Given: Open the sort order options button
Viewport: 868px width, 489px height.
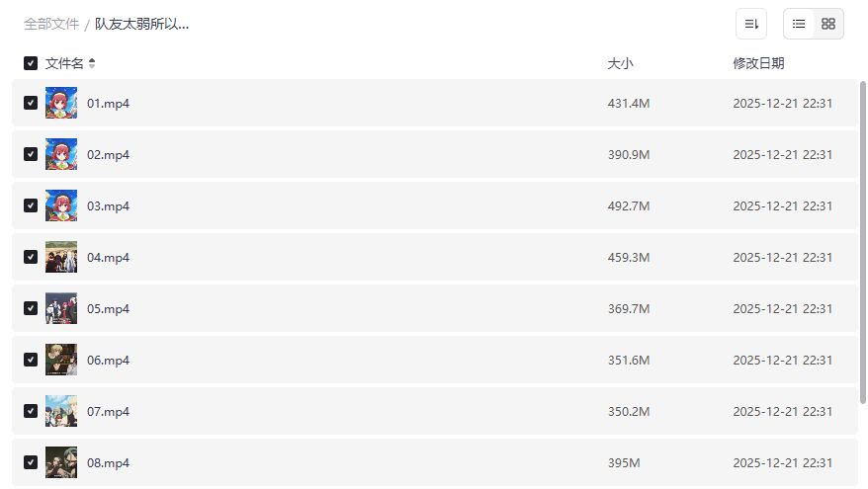Looking at the screenshot, I should (751, 24).
